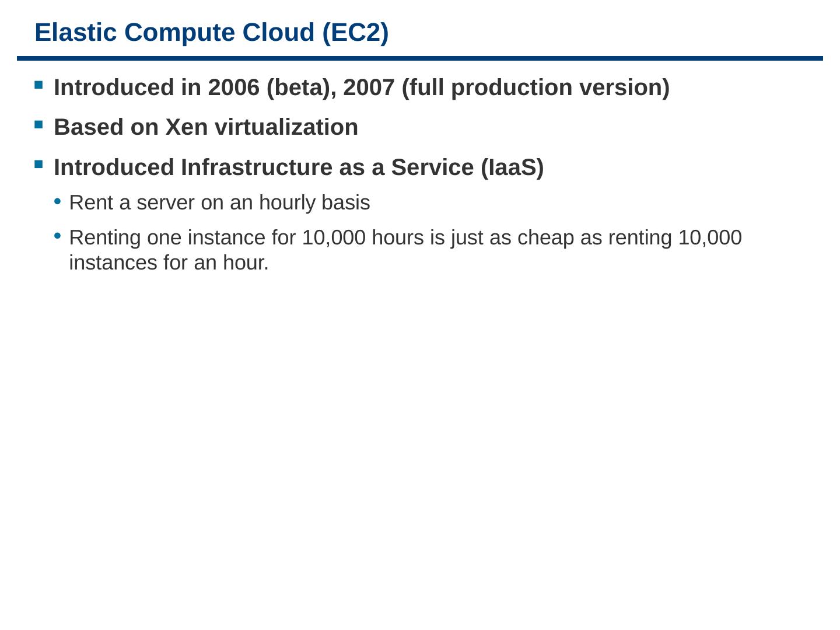840x630 pixels.
Task: Click the round bullet before 'Renting one instance'
Action: pyautogui.click(x=58, y=236)
